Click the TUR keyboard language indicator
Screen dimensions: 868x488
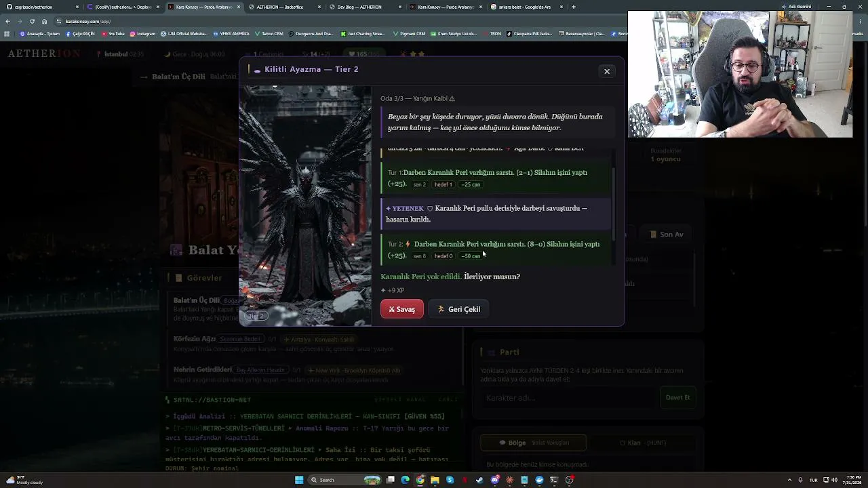(x=813, y=480)
